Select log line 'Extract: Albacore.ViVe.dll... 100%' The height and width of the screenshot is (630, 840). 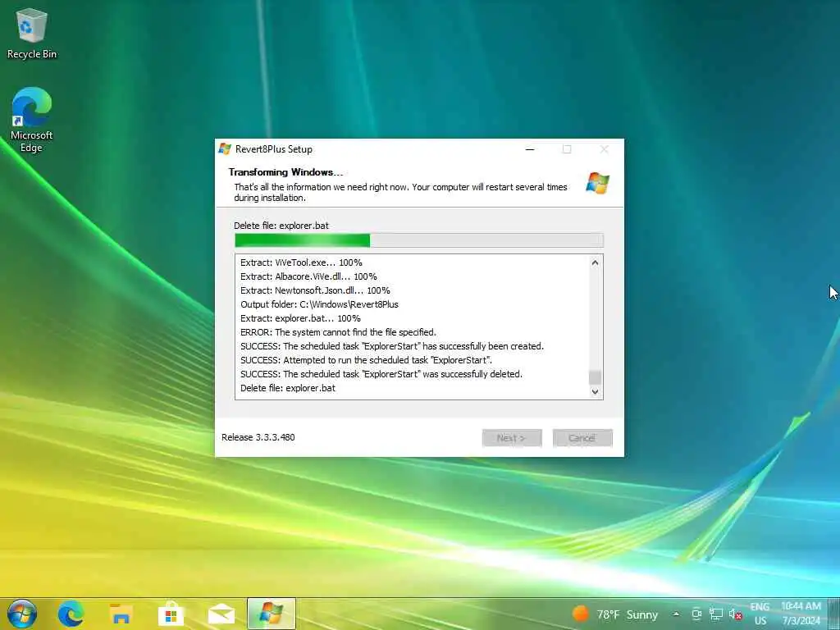(308, 276)
